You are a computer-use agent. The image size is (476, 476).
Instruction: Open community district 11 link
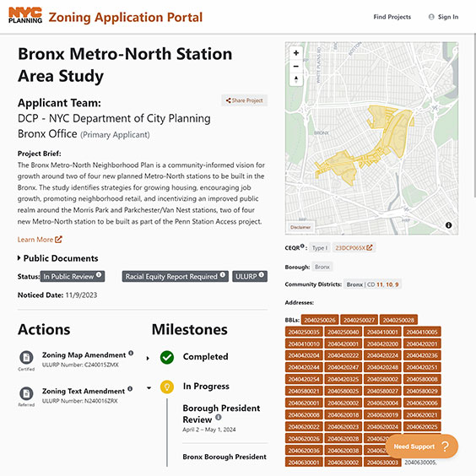(380, 284)
